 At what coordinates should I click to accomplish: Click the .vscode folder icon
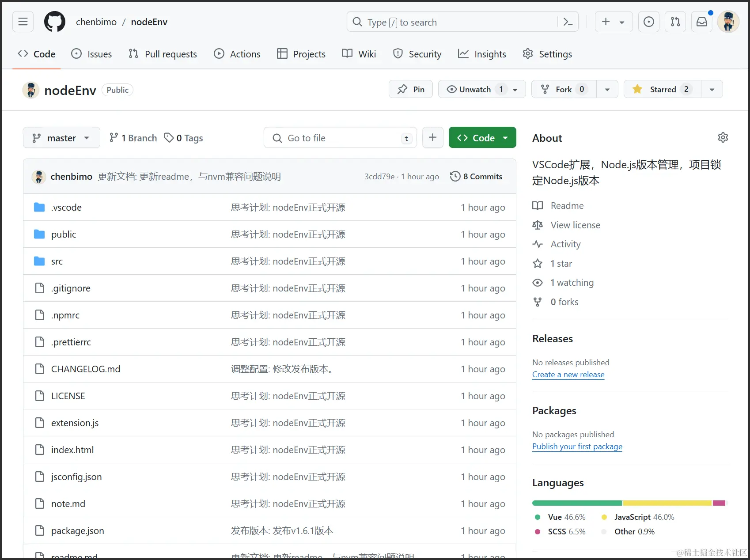pyautogui.click(x=39, y=207)
